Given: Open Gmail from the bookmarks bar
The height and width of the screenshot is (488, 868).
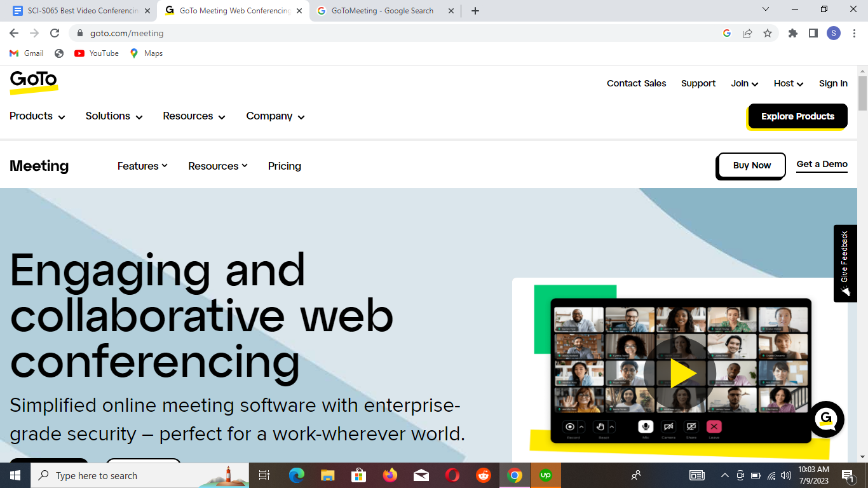Looking at the screenshot, I should coord(26,53).
